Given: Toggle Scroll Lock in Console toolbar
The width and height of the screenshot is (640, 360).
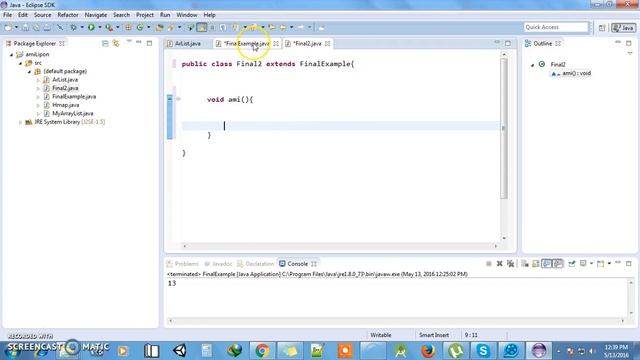Looking at the screenshot, I should tap(536, 264).
